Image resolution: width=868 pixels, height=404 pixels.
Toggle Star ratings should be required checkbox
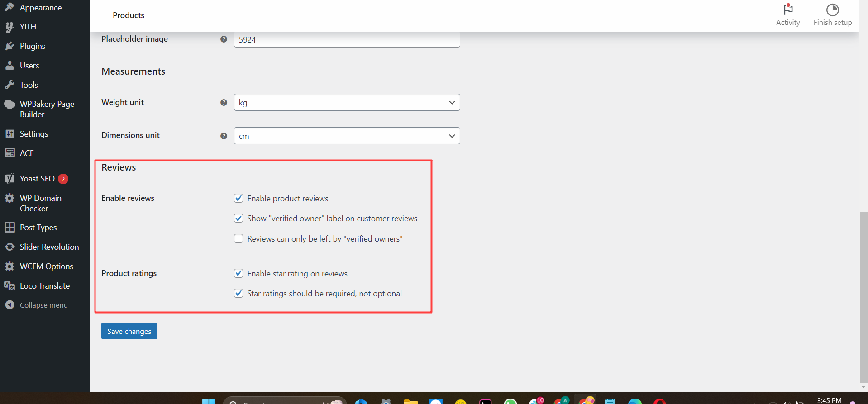(x=238, y=293)
